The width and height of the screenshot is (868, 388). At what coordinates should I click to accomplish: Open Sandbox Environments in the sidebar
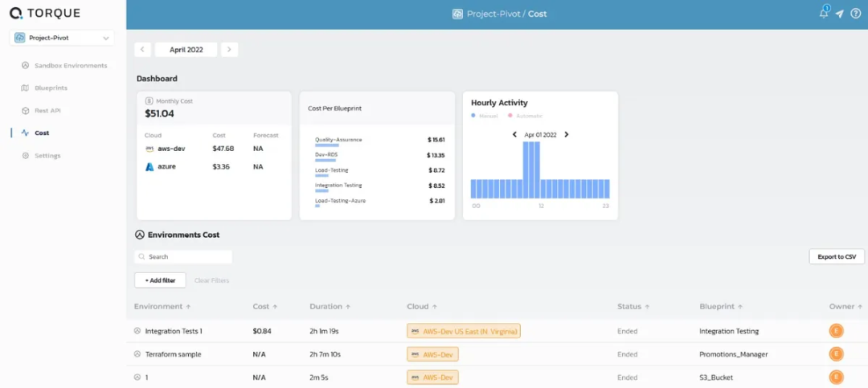71,65
